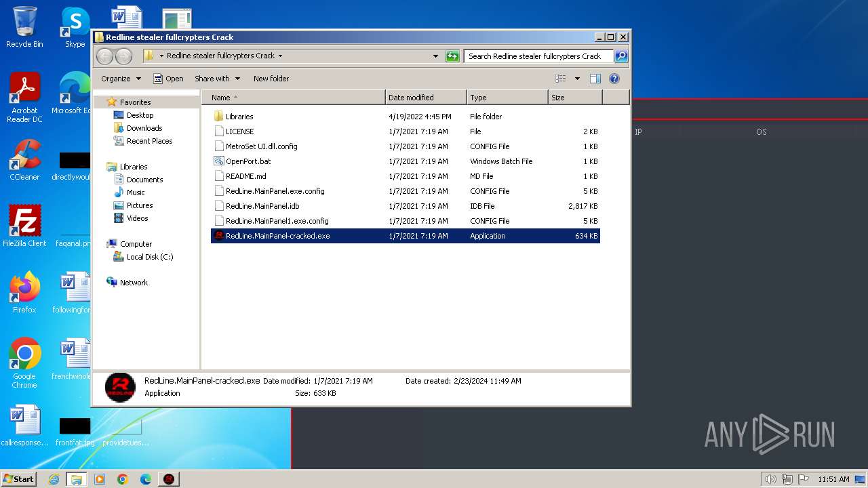This screenshot has width=868, height=488.
Task: Select Libraries in the navigation tree
Action: point(133,167)
